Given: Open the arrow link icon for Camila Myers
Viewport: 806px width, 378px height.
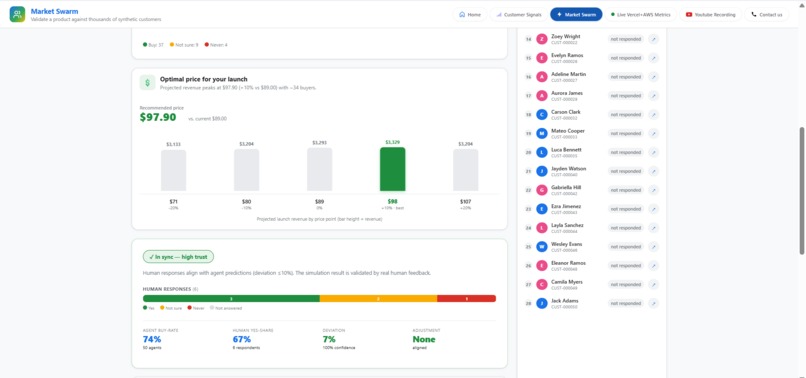Looking at the screenshot, I should 653,284.
